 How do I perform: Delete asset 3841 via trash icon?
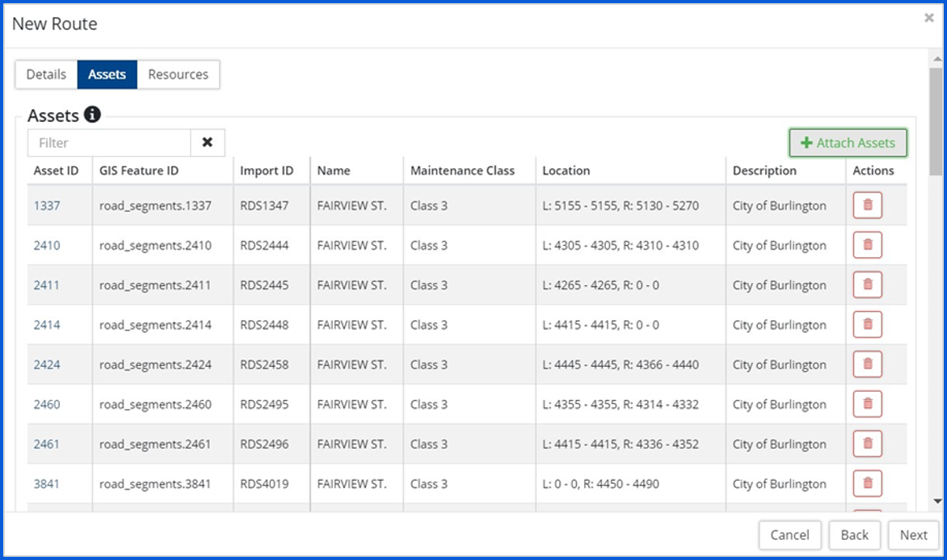coord(867,483)
